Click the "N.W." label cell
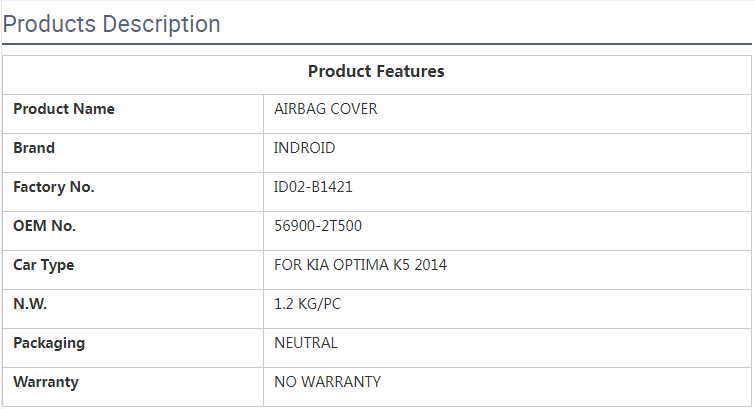This screenshot has height=409, width=755. [x=30, y=304]
